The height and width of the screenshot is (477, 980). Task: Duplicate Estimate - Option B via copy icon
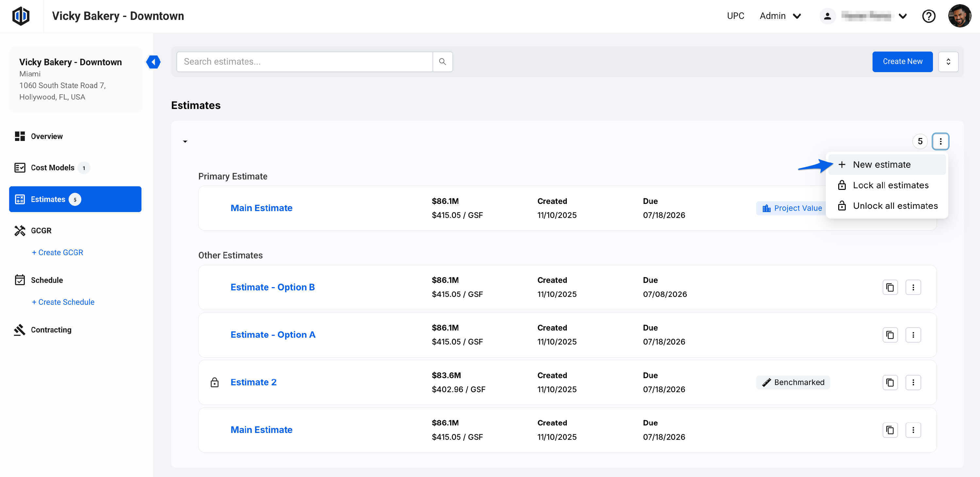coord(890,287)
